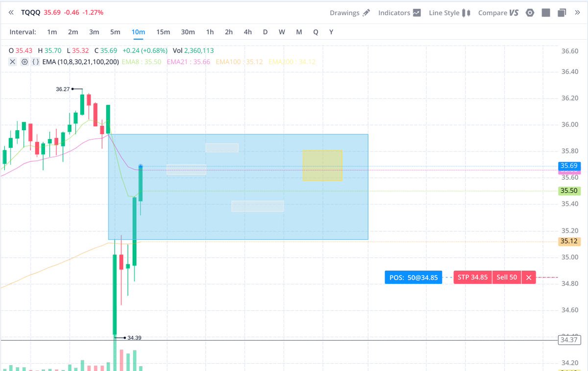Change the Line Style candlestick setting
The width and height of the screenshot is (588, 371).
(449, 13)
